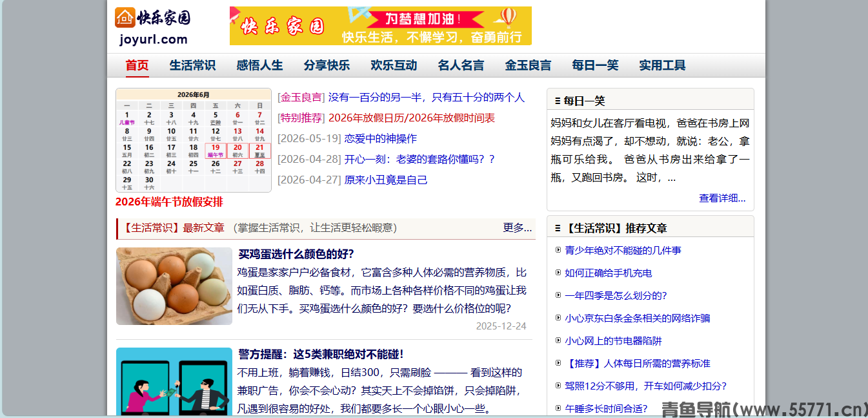Click bullet icon beside 青少年绝对不能碰的几件事
868x418 pixels.
pos(558,250)
